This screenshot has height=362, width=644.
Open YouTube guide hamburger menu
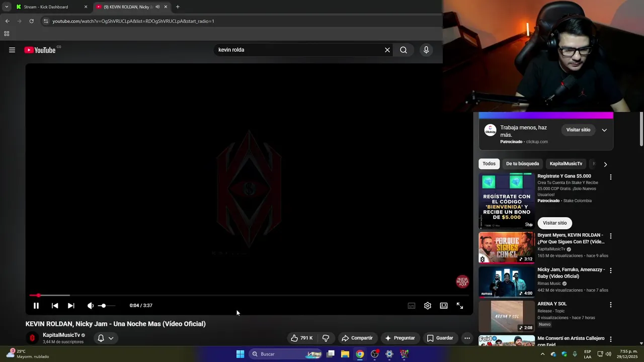pos(12,50)
